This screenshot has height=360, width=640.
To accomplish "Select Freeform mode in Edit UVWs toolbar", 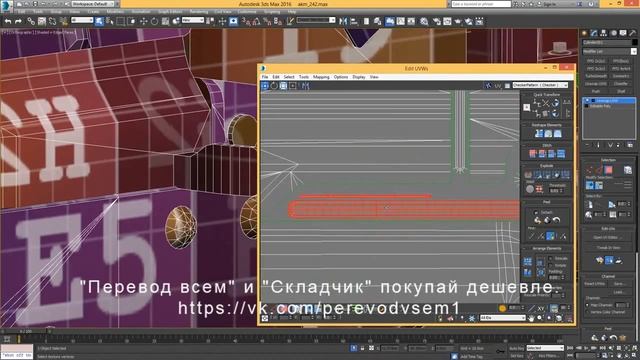I will pos(293,86).
